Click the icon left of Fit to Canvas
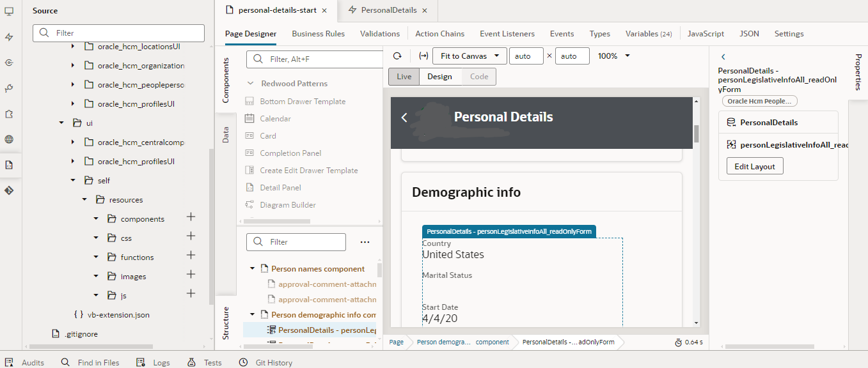868x368 pixels. [423, 56]
